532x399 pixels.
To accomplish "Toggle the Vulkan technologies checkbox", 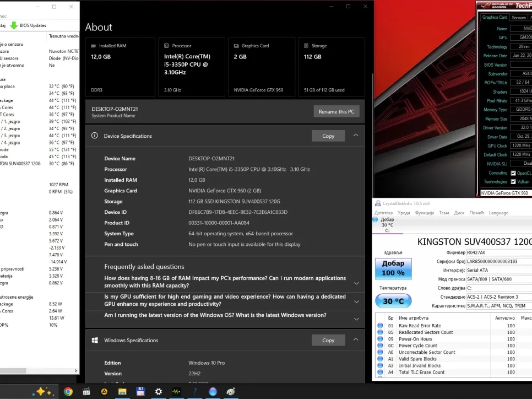I will [x=513, y=181].
